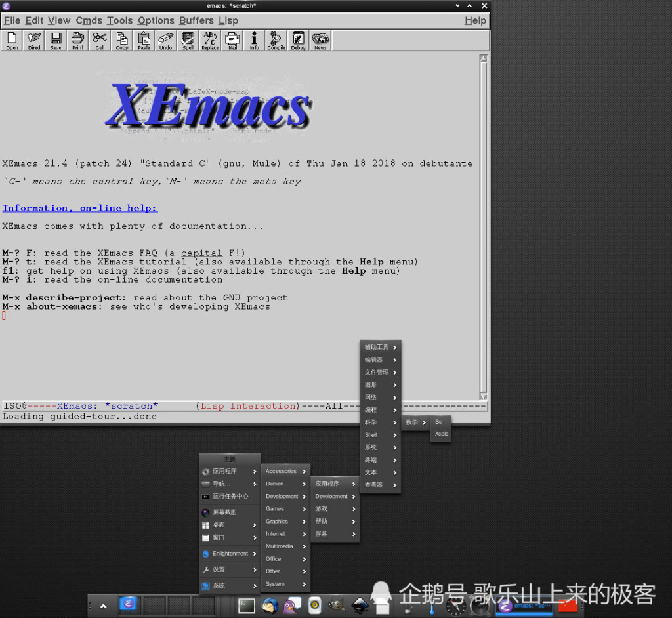Follow the "Information, on-line help:" link
This screenshot has height=618, width=672.
point(79,208)
